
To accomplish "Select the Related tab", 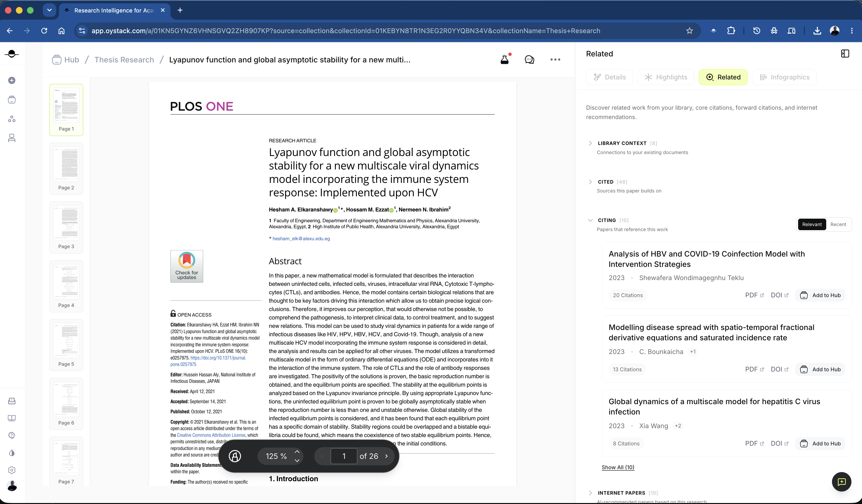I will pyautogui.click(x=723, y=77).
